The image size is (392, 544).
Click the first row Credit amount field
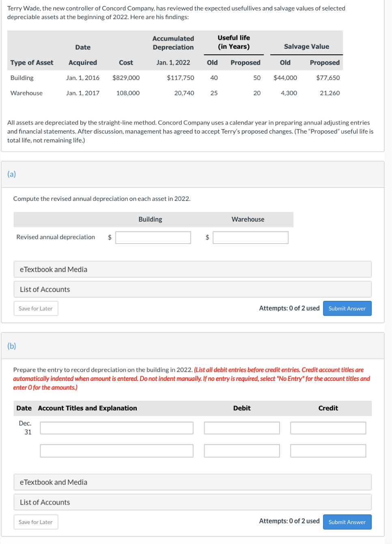coord(328,428)
